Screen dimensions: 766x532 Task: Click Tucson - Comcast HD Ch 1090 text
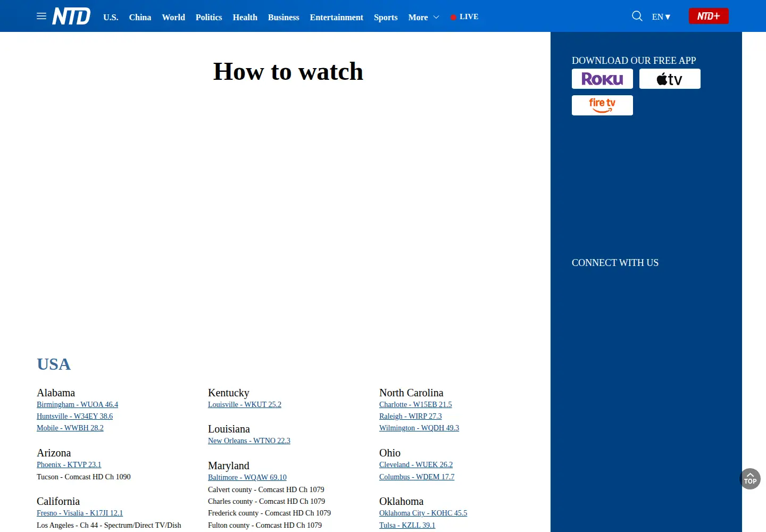(x=84, y=477)
